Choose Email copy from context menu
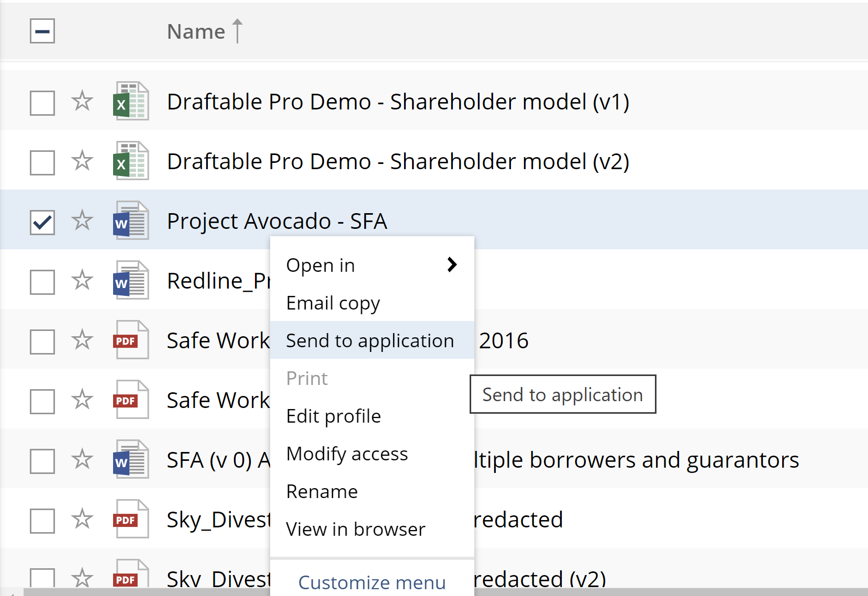 (x=372, y=303)
